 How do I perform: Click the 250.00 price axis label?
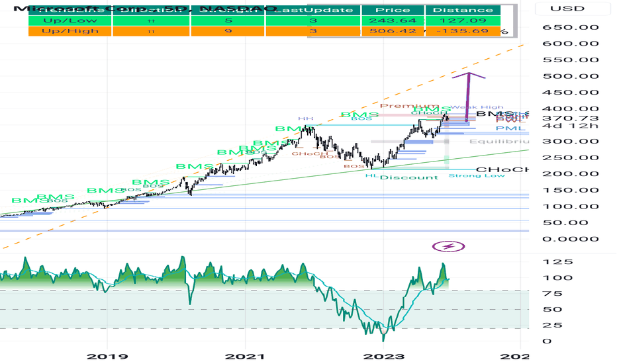point(571,158)
